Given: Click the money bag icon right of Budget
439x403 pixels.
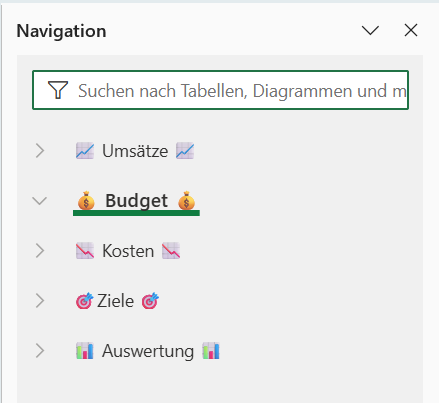Looking at the screenshot, I should pyautogui.click(x=186, y=200).
